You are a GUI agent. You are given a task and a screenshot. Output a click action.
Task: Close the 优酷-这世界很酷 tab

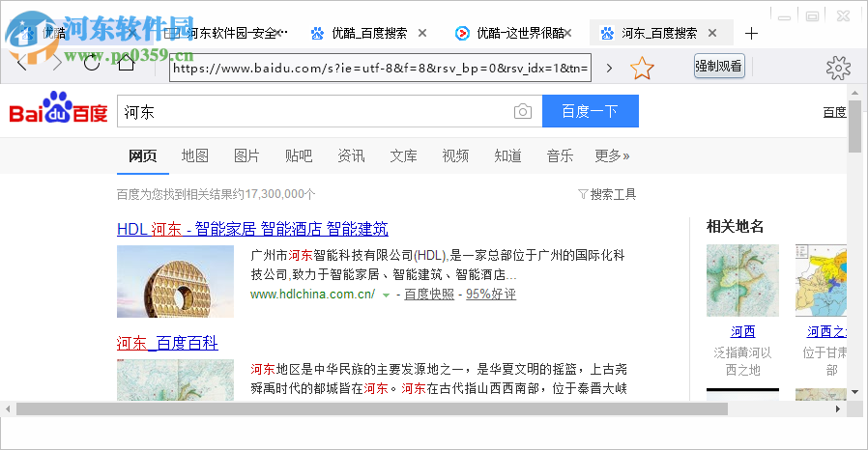coord(567,33)
